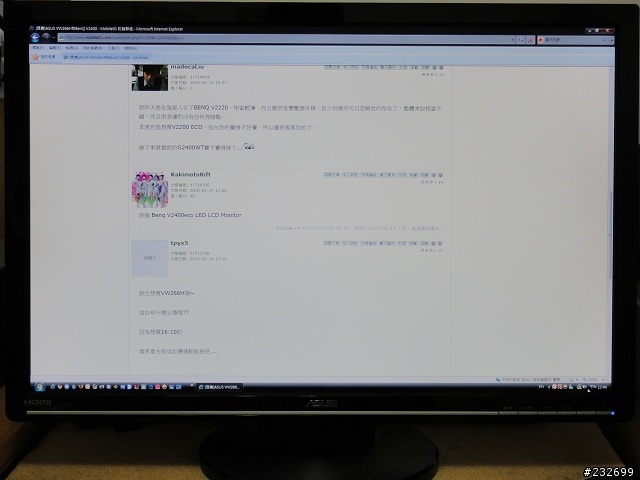The height and width of the screenshot is (480, 640).
Task: Open the fifth menu in IE menu bar
Action: 113,48
